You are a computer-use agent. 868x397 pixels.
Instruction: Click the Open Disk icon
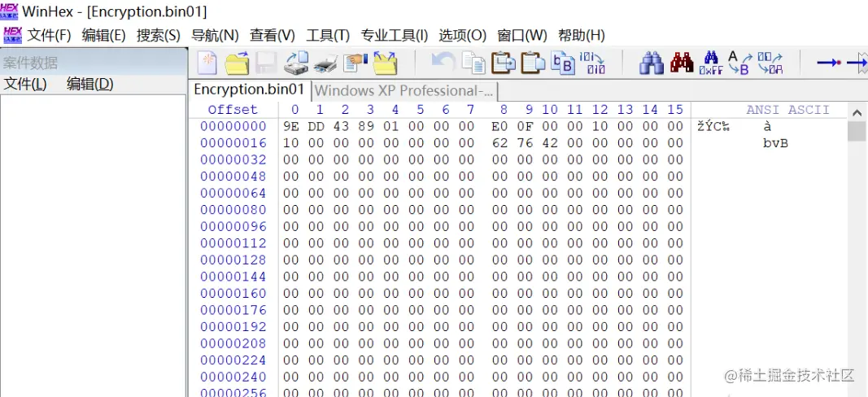296,63
